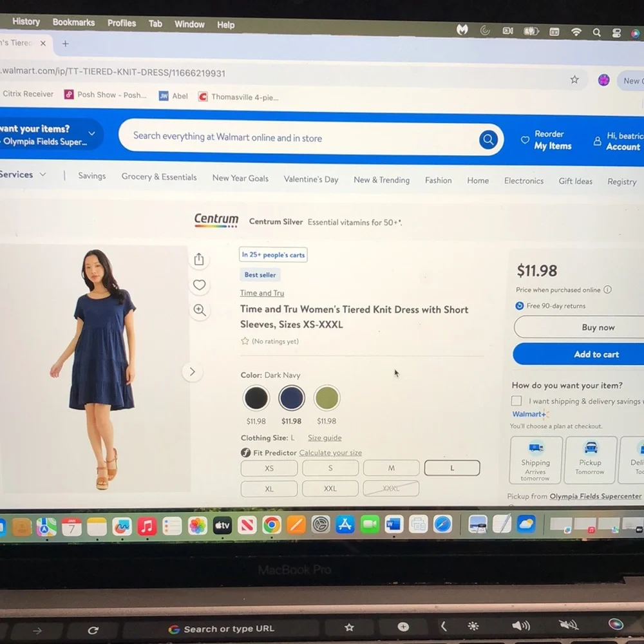Click the Buy now button
This screenshot has height=644, width=644.
[x=580, y=327]
